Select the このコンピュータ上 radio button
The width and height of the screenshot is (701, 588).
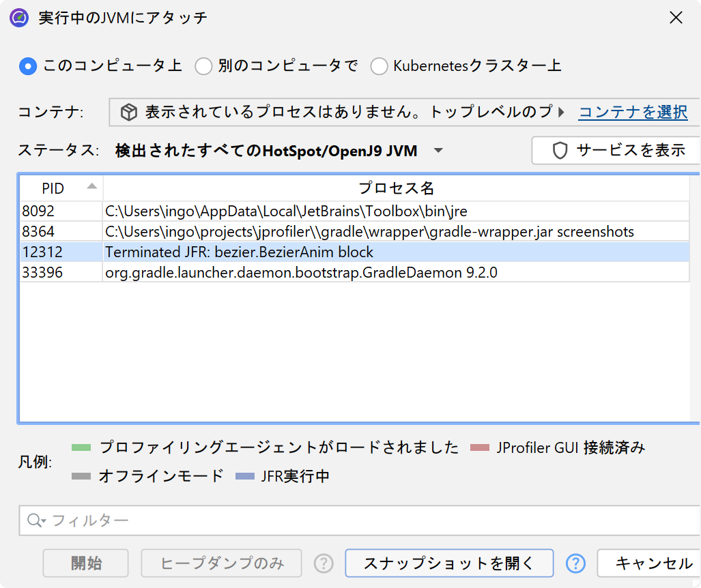pos(28,66)
